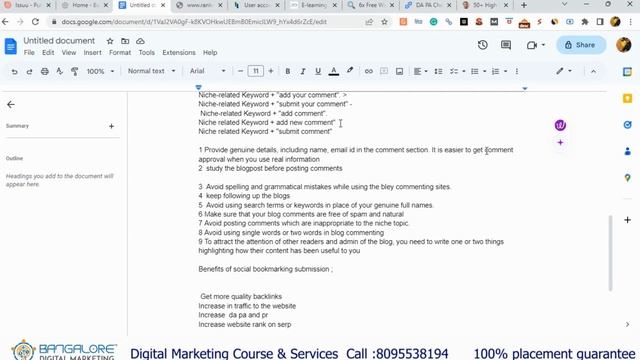Click the Share button
This screenshot has height=360, width=640.
[580, 45]
